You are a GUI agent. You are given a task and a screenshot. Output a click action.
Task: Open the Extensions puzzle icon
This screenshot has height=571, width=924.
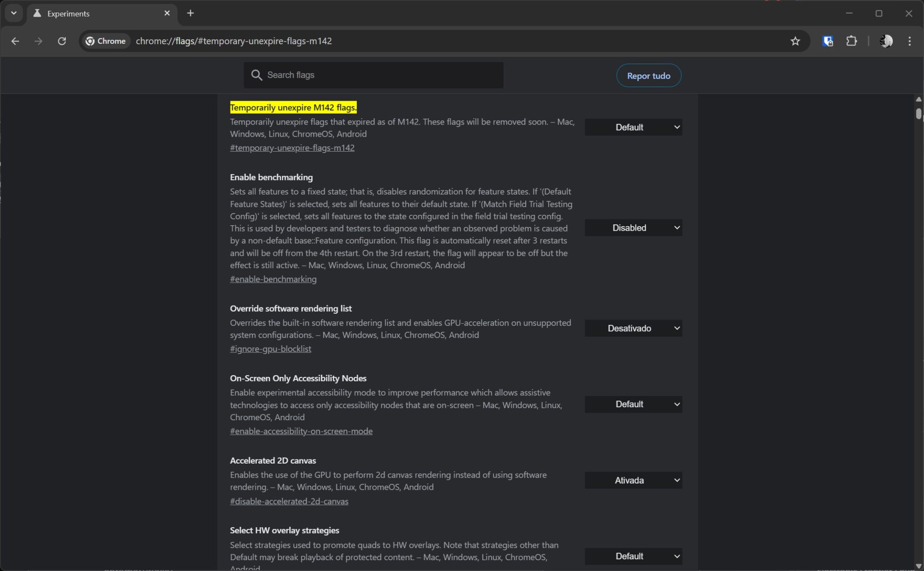click(851, 41)
